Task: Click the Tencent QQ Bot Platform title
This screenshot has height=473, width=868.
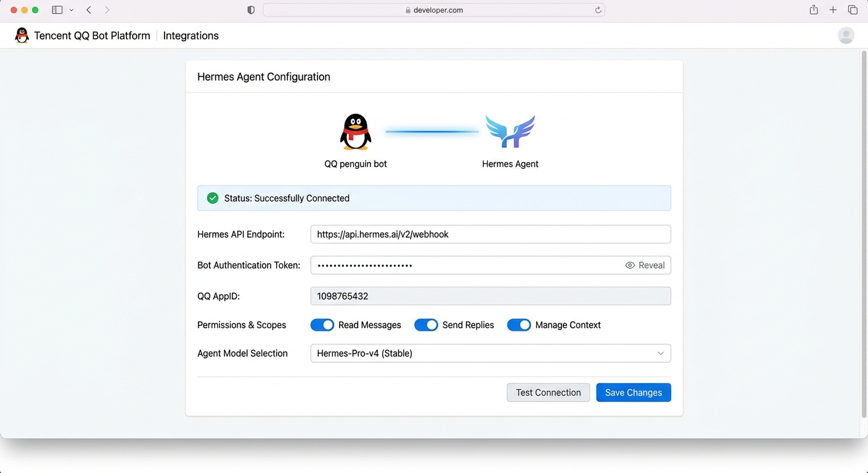Action: [x=92, y=36]
